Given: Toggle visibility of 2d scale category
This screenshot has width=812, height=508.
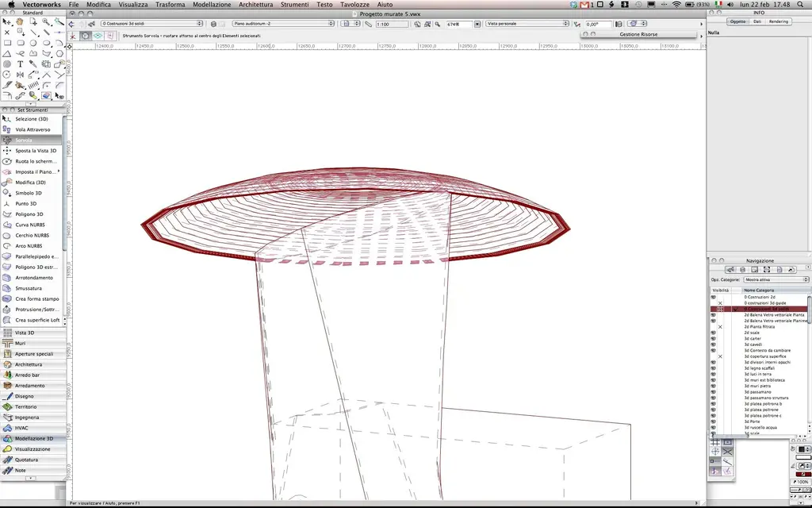Looking at the screenshot, I should tap(714, 333).
